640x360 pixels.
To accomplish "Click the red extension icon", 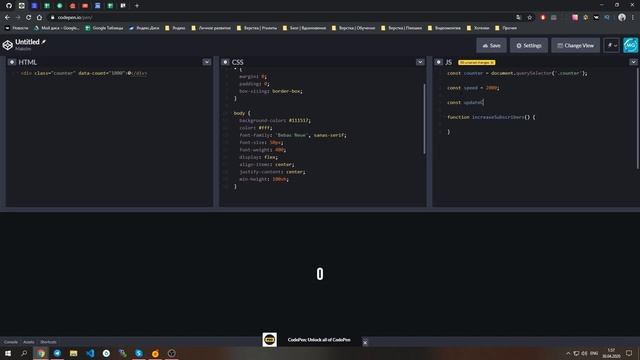I will click(x=543, y=18).
